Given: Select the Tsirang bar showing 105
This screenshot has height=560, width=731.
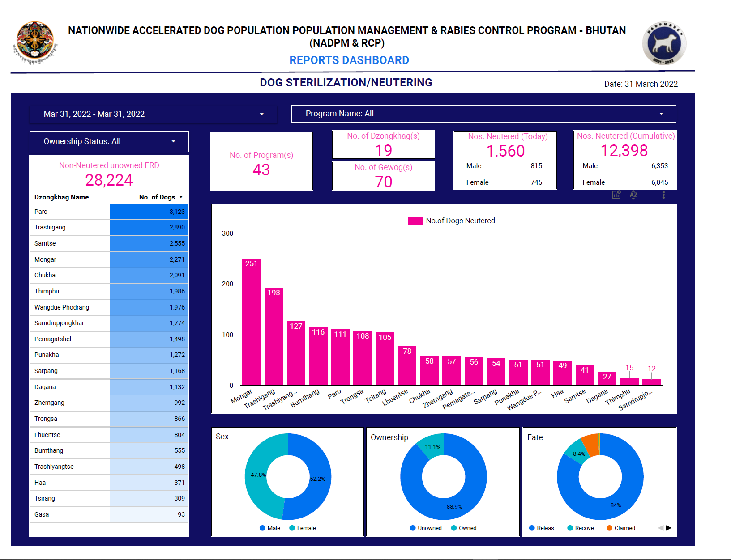Looking at the screenshot, I should (385, 359).
